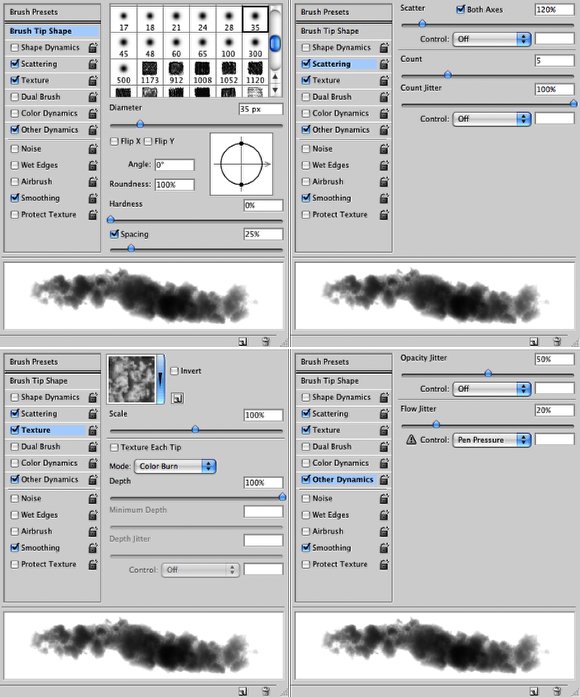
Task: Enable the Flip X checkbox
Action: [114, 141]
